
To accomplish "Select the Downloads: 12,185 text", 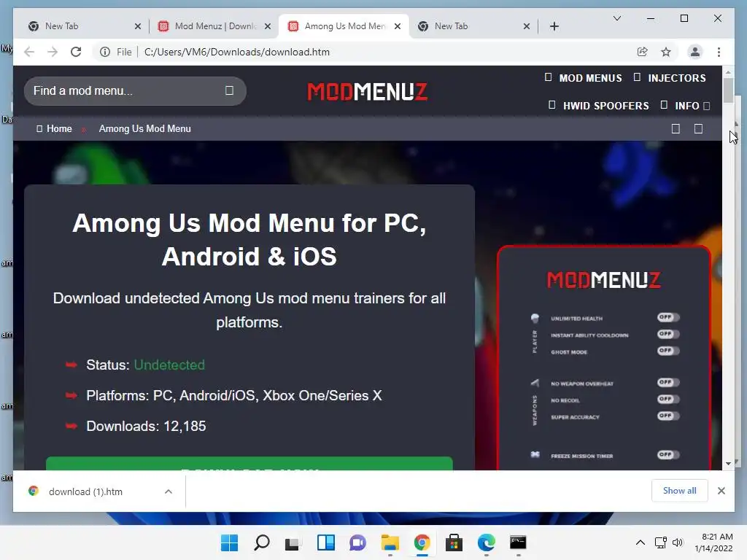I will [146, 426].
